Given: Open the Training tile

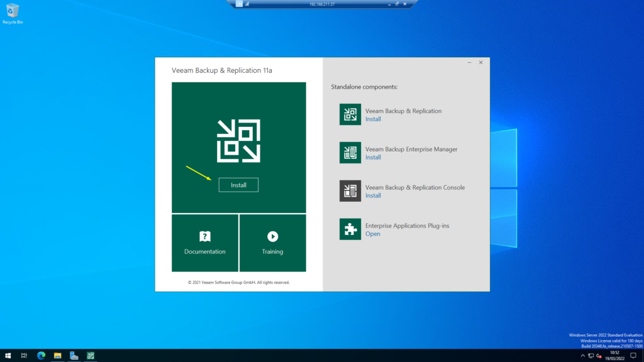Looking at the screenshot, I should coord(273,243).
